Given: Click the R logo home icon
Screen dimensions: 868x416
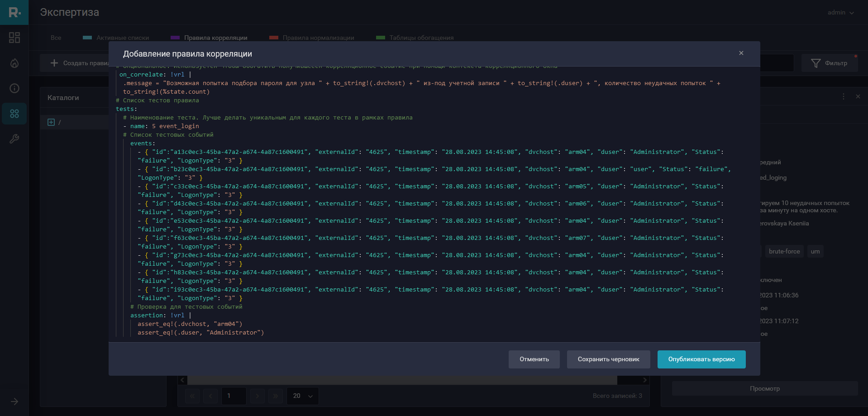Looking at the screenshot, I should [14, 12].
